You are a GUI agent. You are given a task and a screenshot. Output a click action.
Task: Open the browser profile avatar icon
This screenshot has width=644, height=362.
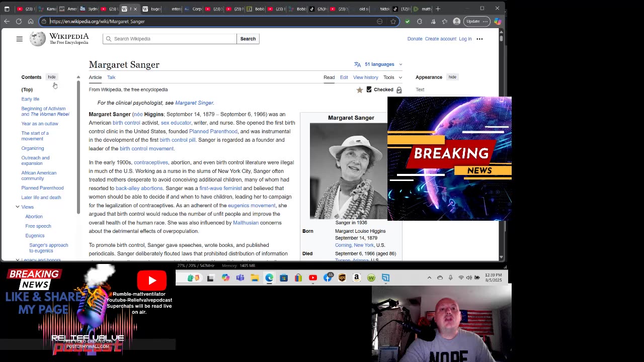coord(456,21)
